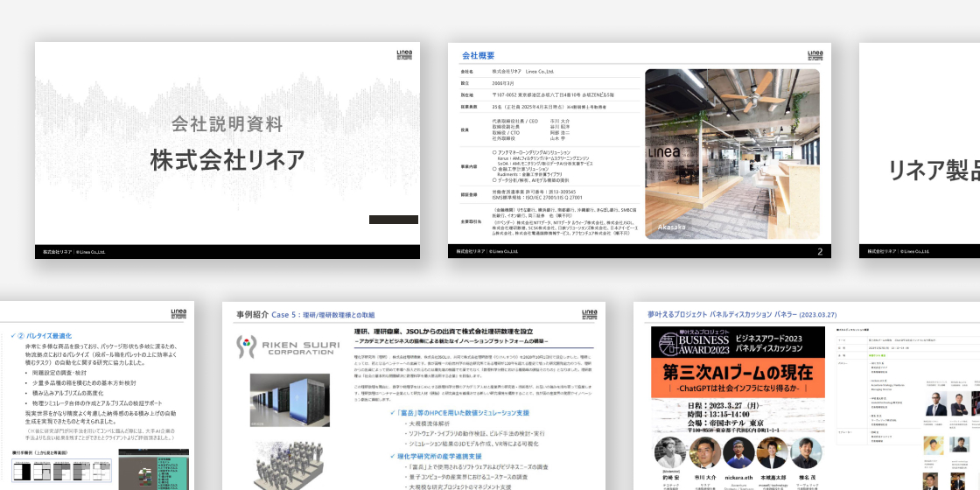Click the Linea logo on the Case 5 slide
This screenshot has width=980, height=490.
coord(590,314)
